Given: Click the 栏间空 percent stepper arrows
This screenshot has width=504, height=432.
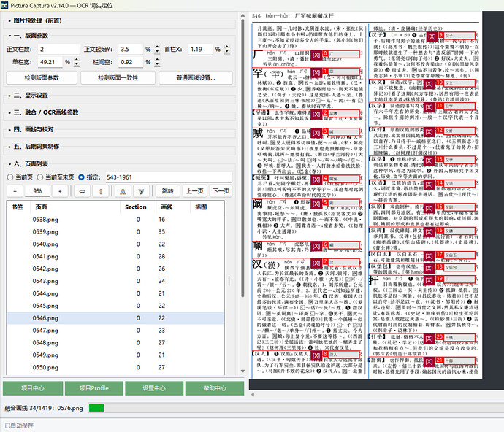Looking at the screenshot, I should pos(157,62).
